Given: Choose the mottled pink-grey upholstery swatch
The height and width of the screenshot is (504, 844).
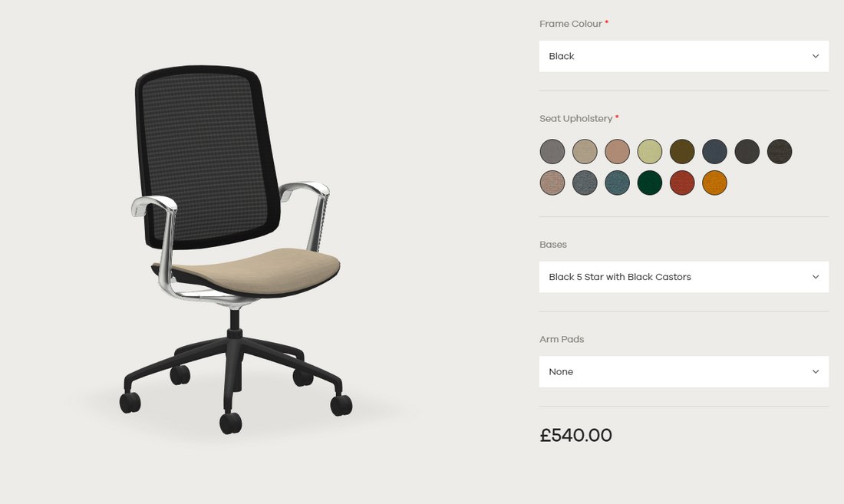Looking at the screenshot, I should pos(552,183).
